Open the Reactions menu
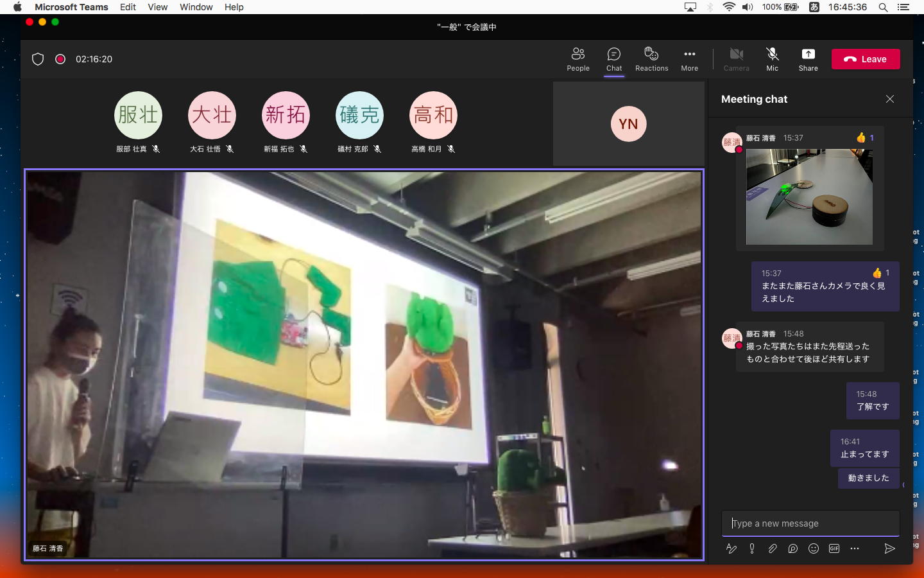924x578 pixels. tap(651, 59)
